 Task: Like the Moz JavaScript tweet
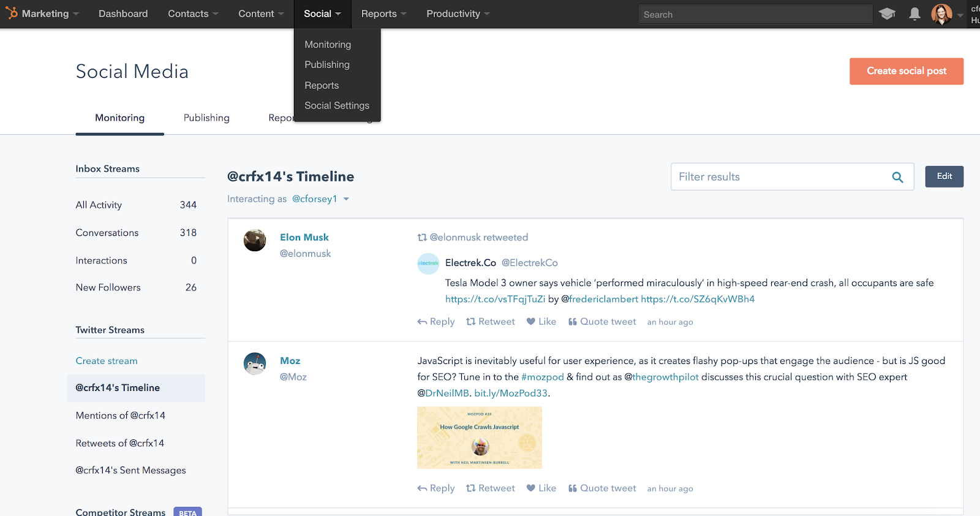click(x=541, y=488)
